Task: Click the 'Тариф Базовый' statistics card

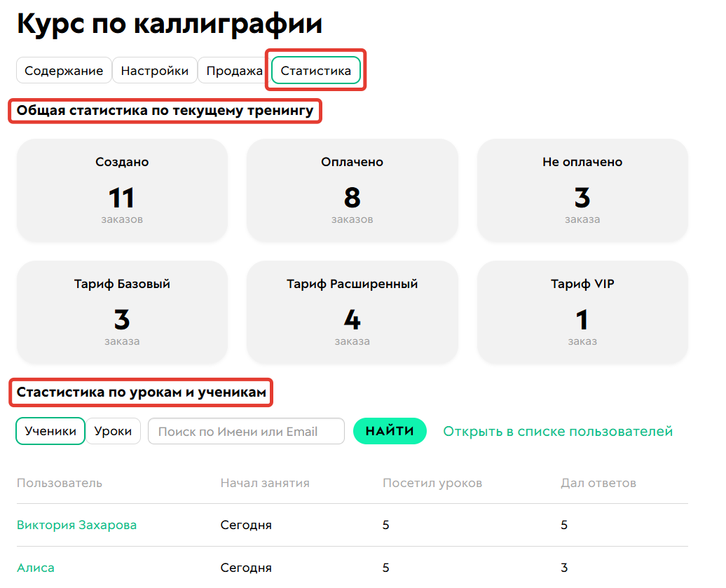Action: pos(122,312)
